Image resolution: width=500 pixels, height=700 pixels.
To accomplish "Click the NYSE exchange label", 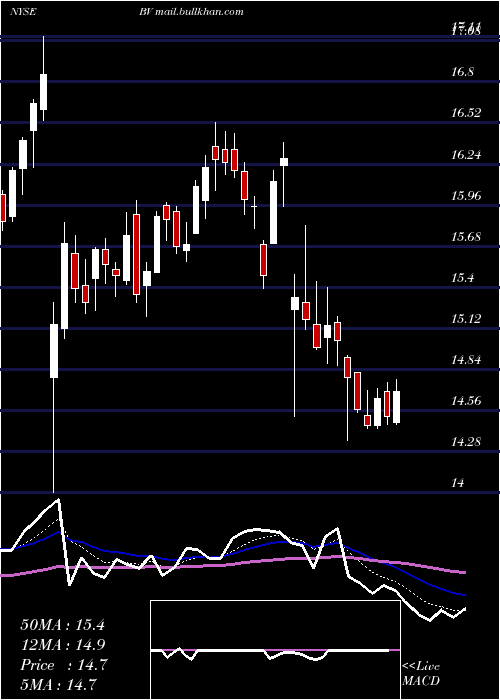I will pyautogui.click(x=23, y=12).
